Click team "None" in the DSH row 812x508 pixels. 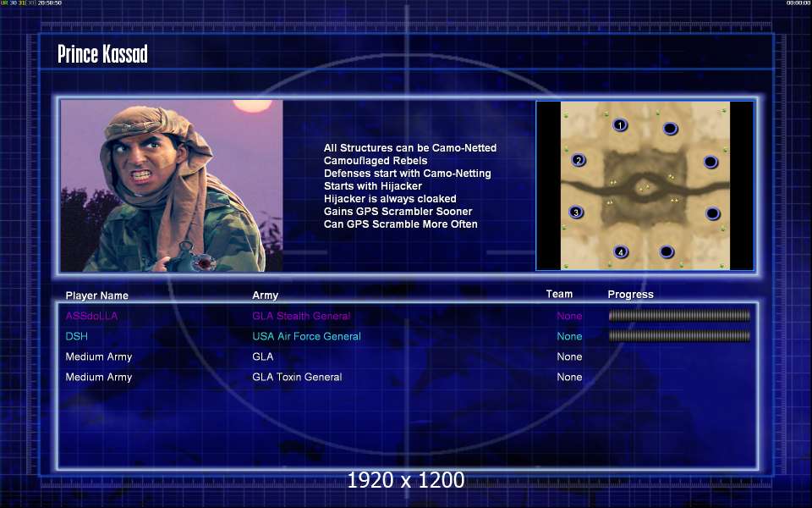[569, 336]
